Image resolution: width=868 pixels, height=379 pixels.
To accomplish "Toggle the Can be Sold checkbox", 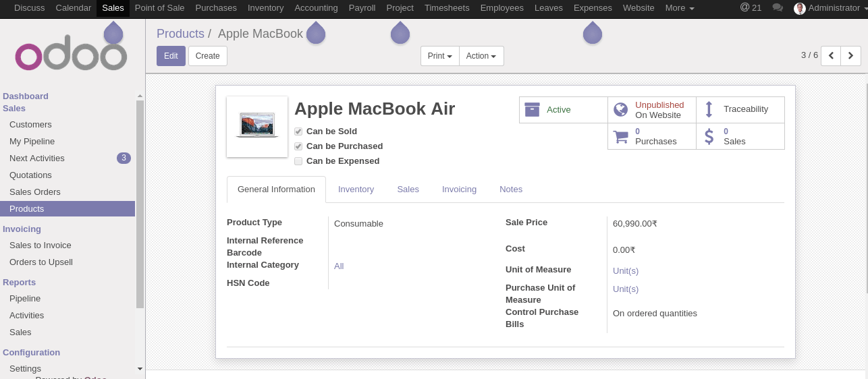I will (x=298, y=132).
